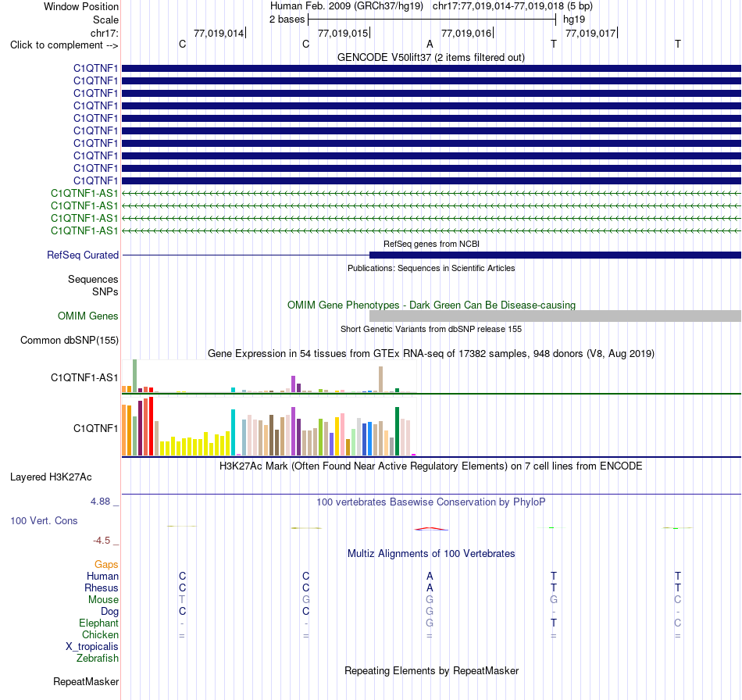This screenshot has width=742, height=700.
Task: Click the -4.5 PhyloP lower scale value
Action: click(102, 541)
